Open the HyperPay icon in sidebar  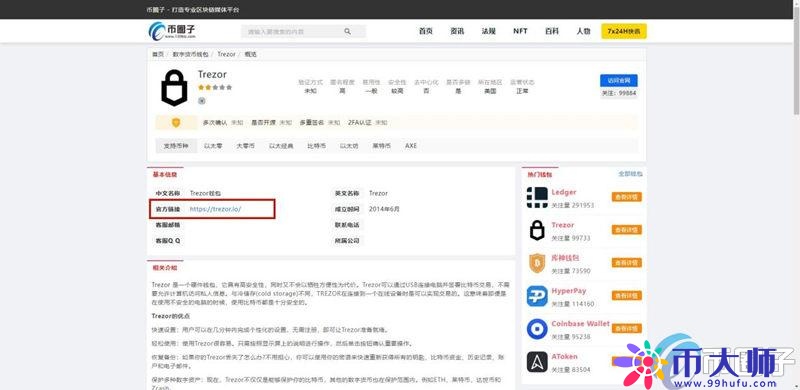click(537, 296)
